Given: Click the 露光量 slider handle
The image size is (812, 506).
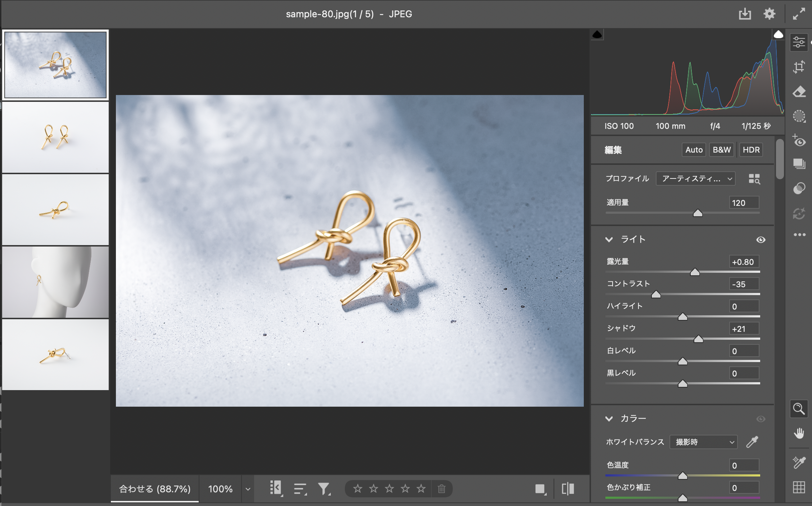Looking at the screenshot, I should pyautogui.click(x=695, y=272).
